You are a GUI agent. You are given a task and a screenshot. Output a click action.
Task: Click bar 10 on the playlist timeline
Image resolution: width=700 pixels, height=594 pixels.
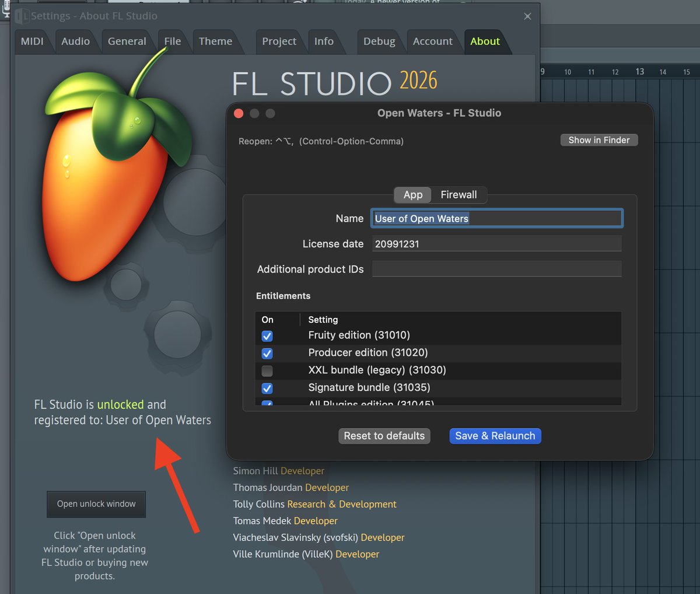coord(568,72)
